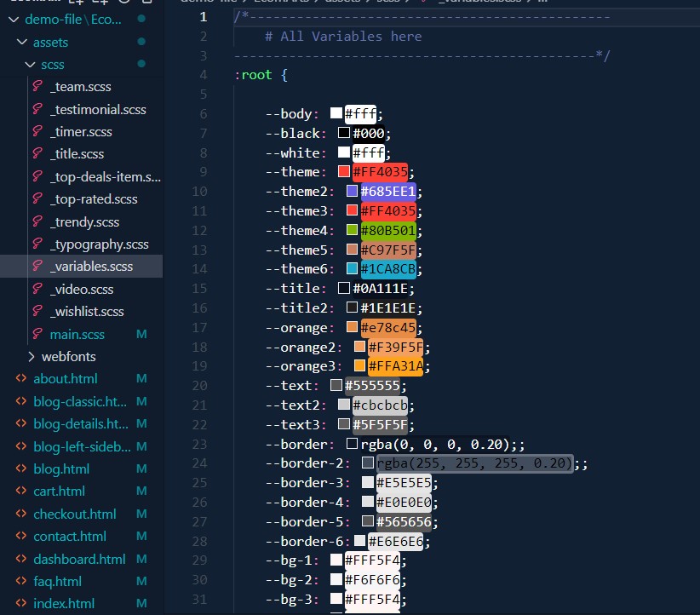700x615 pixels.
Task: Collapse the scss folder
Action: pos(31,65)
